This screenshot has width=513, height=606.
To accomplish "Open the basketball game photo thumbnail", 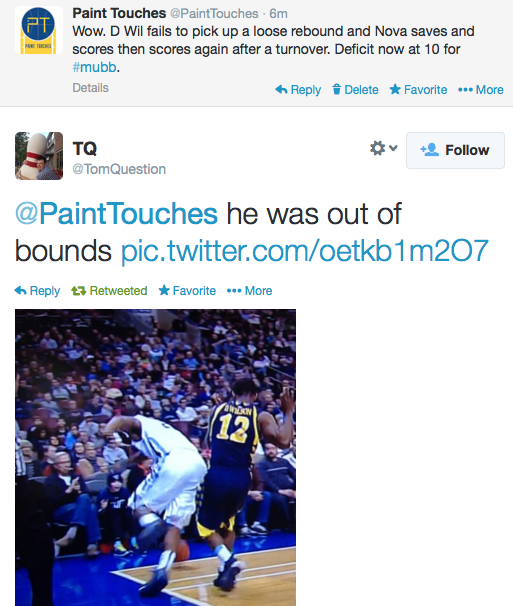I will click(155, 457).
